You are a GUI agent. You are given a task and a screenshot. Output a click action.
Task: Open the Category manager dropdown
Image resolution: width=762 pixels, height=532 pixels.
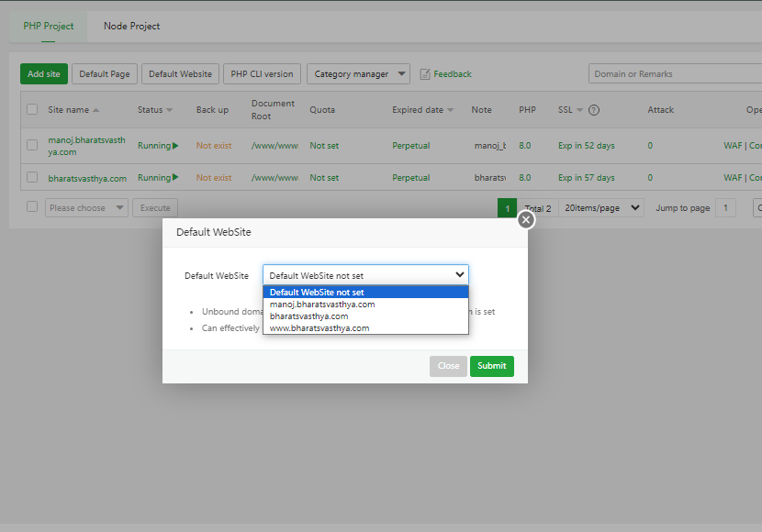(358, 74)
